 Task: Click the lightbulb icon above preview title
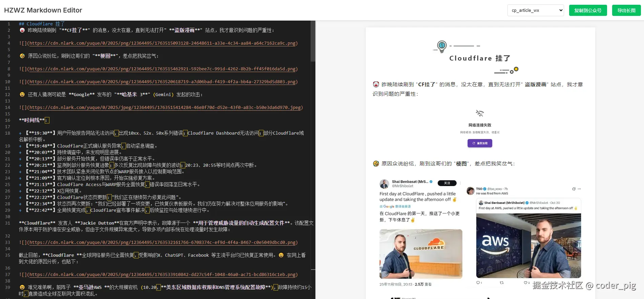coord(442,46)
